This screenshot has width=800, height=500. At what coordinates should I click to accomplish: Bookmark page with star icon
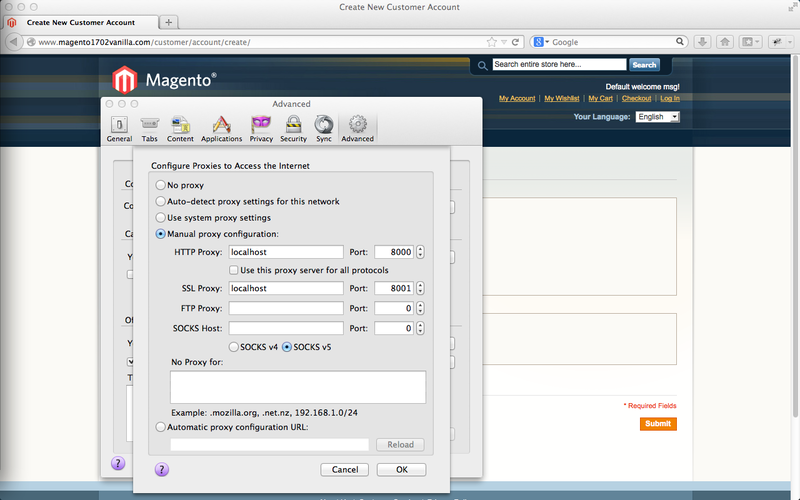[491, 42]
